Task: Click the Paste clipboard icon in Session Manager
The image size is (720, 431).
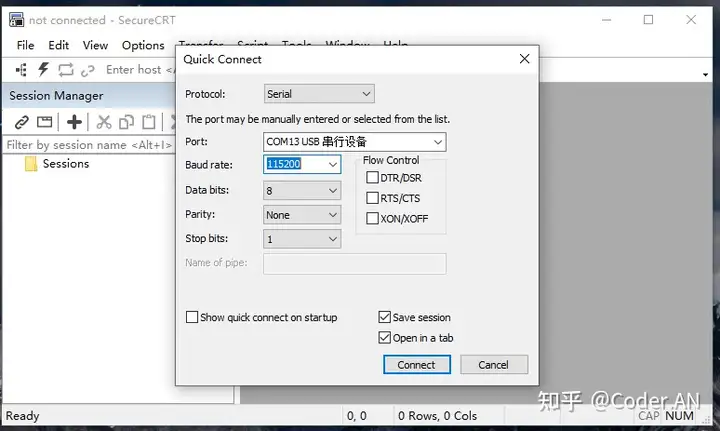Action: pyautogui.click(x=149, y=122)
